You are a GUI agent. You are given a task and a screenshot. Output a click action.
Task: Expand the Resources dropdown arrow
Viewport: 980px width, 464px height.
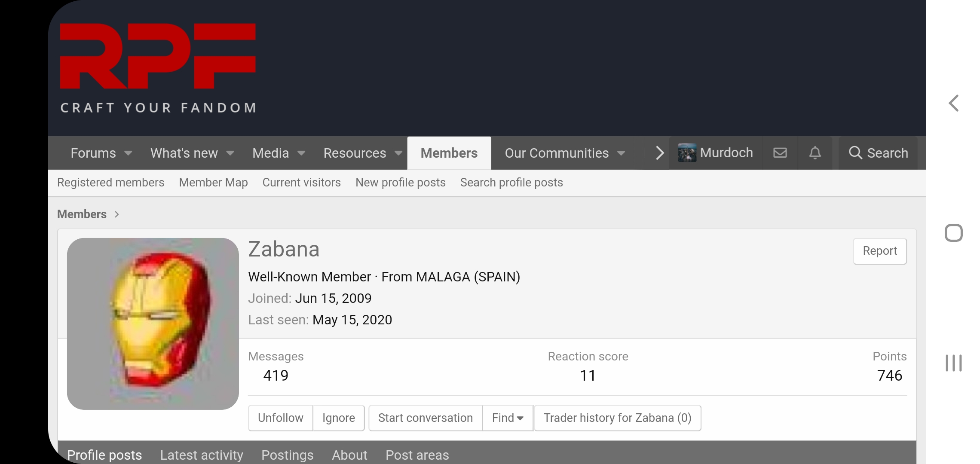398,153
